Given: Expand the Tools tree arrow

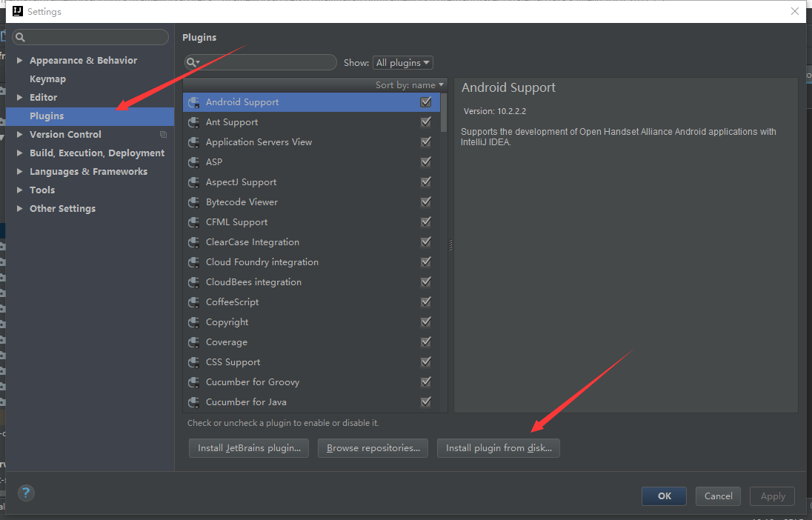Looking at the screenshot, I should (20, 190).
